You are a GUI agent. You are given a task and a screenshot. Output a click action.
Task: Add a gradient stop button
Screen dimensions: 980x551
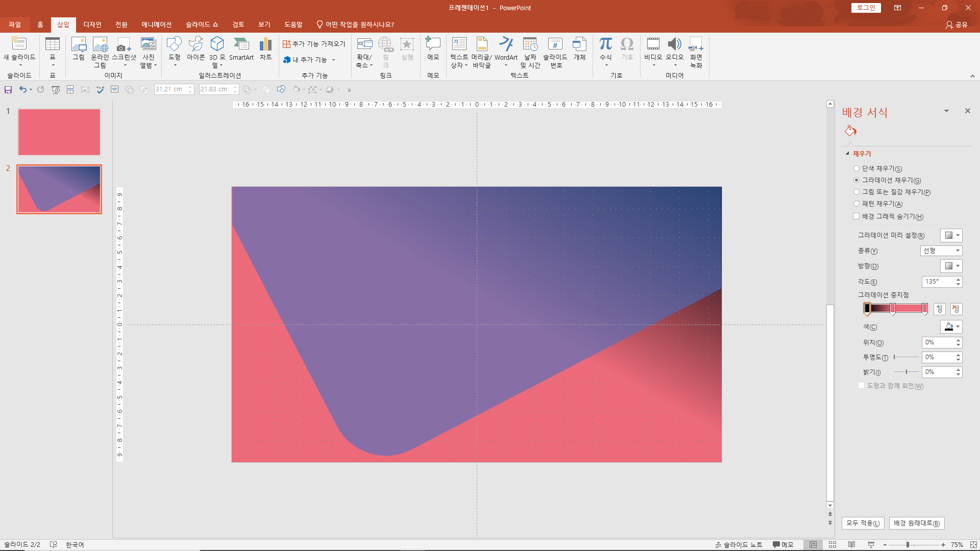(939, 309)
